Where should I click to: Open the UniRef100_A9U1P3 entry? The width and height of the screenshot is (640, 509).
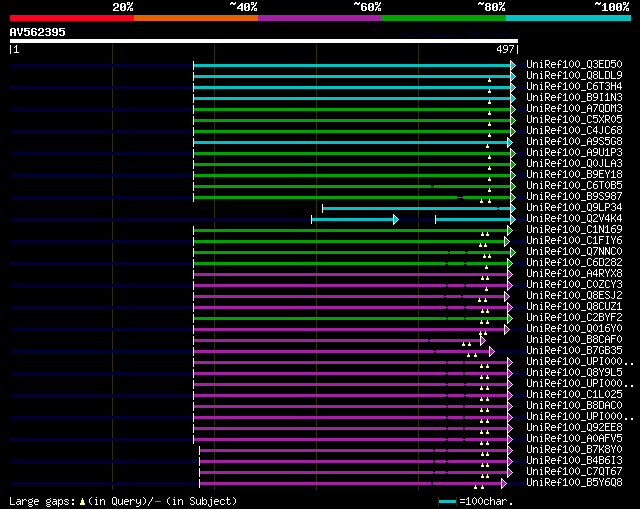[574, 152]
